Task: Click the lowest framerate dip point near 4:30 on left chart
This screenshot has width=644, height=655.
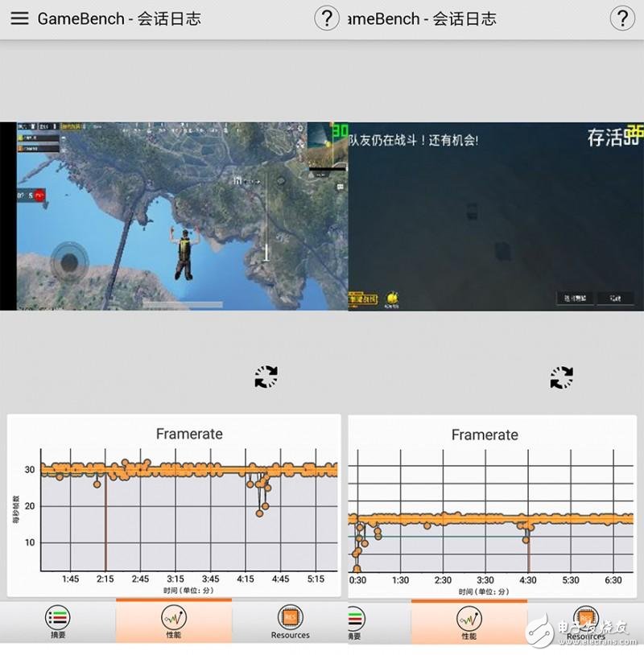Action: point(259,513)
